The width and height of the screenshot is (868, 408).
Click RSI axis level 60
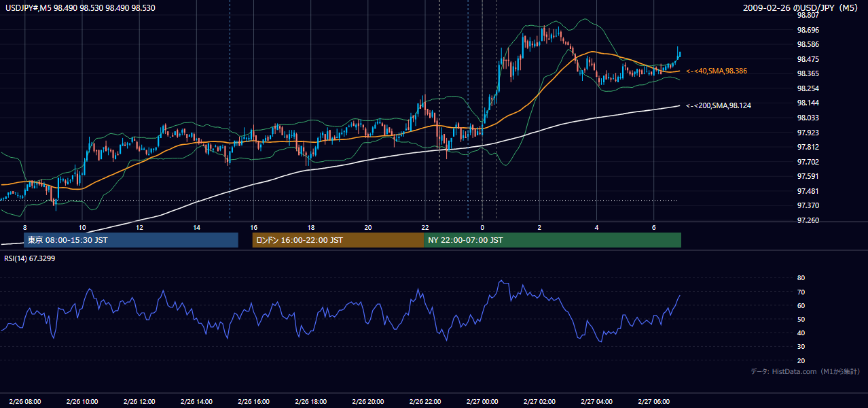tap(801, 305)
